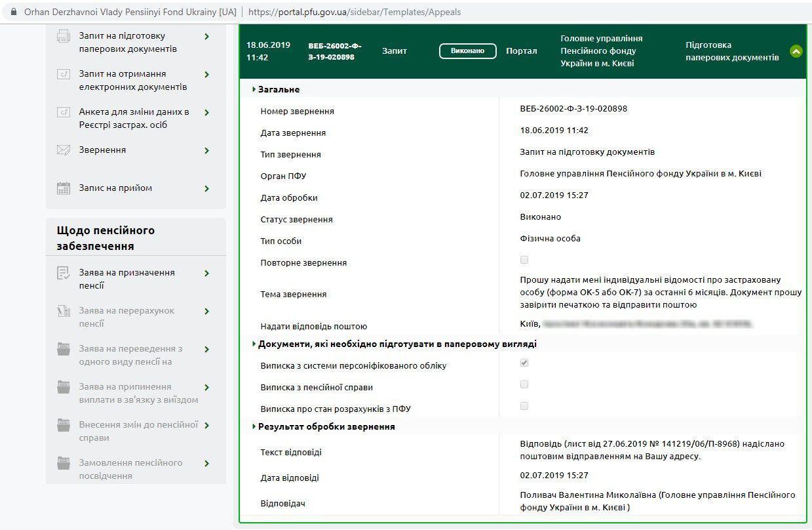Expand arrow for Анкета для зміни даних
The height and width of the screenshot is (530, 812).
[207, 112]
